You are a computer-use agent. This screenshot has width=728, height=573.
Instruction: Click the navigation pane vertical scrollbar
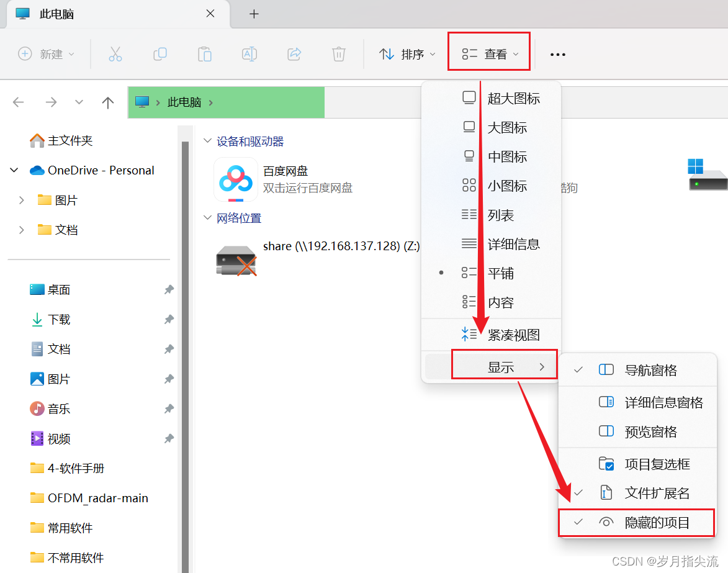185,356
